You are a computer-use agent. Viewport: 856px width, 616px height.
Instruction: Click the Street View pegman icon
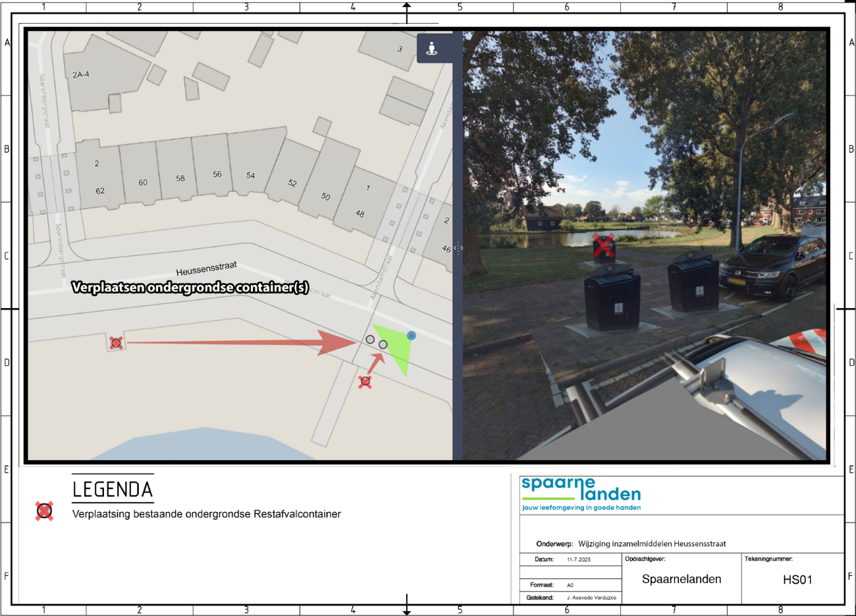432,49
